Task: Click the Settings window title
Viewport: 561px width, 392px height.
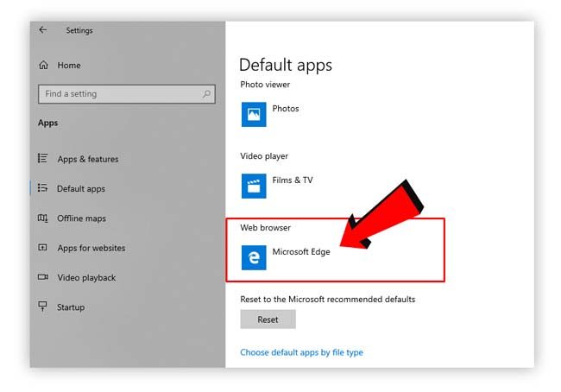Action: tap(79, 30)
